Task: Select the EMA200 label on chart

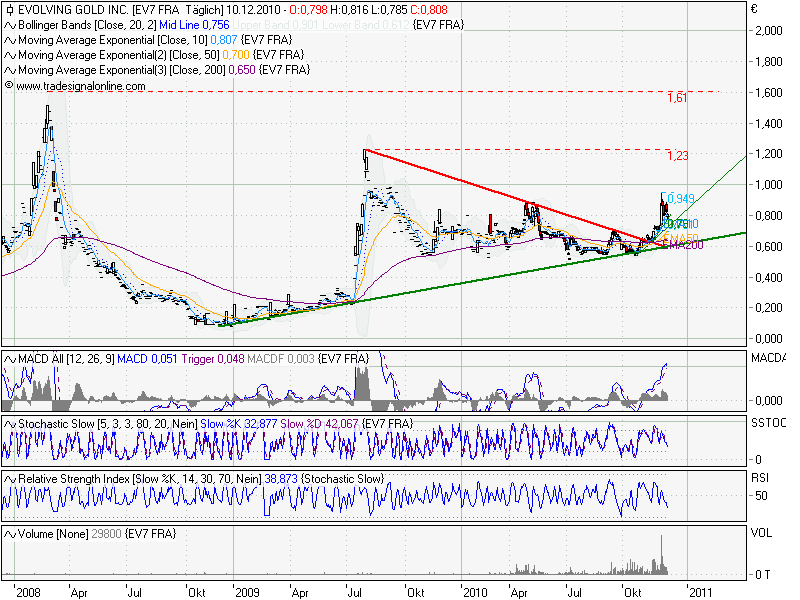Action: point(682,244)
